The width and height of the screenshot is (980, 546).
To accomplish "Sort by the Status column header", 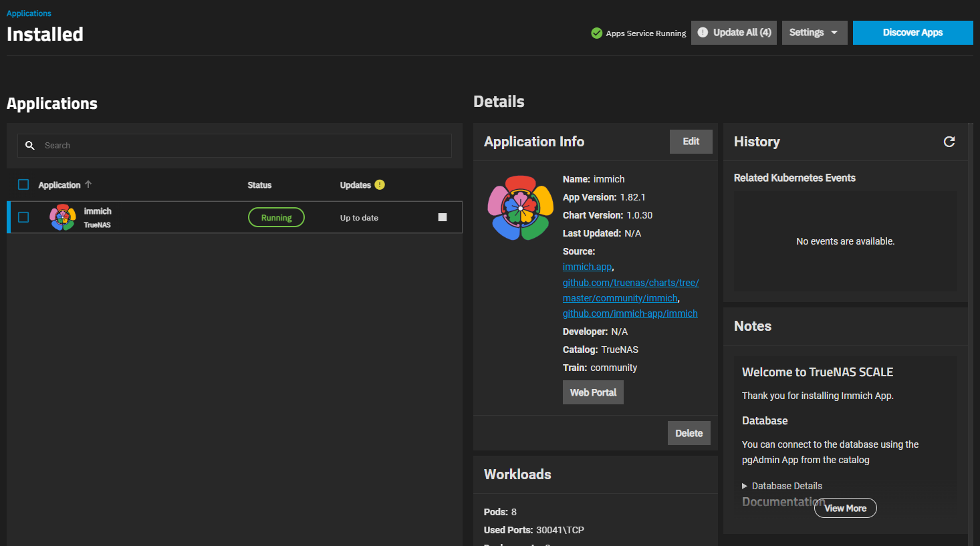I will point(259,185).
